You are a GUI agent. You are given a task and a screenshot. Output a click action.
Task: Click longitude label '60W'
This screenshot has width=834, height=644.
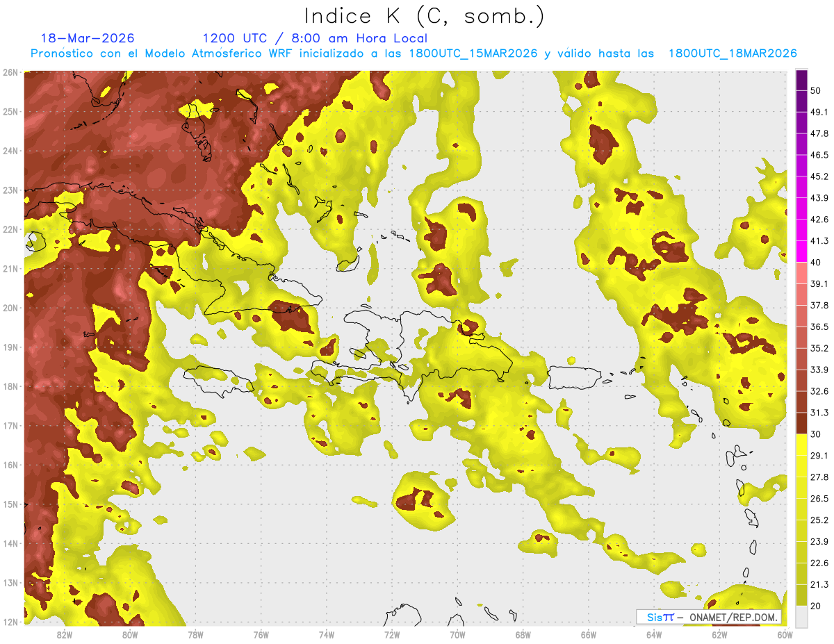point(785,635)
